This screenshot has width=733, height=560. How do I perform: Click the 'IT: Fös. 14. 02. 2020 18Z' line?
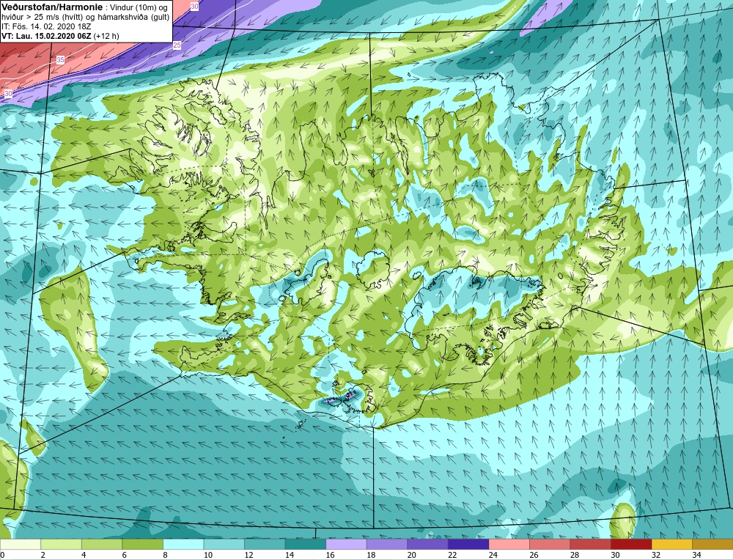45,26
